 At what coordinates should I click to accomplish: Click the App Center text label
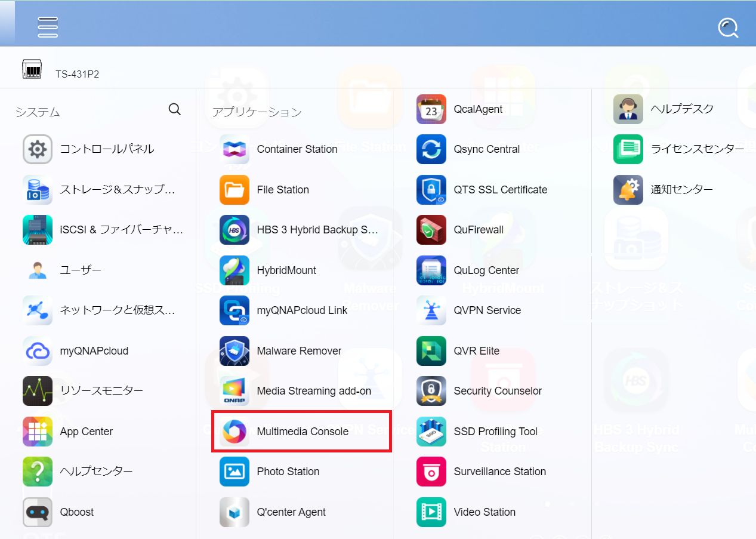coord(87,432)
